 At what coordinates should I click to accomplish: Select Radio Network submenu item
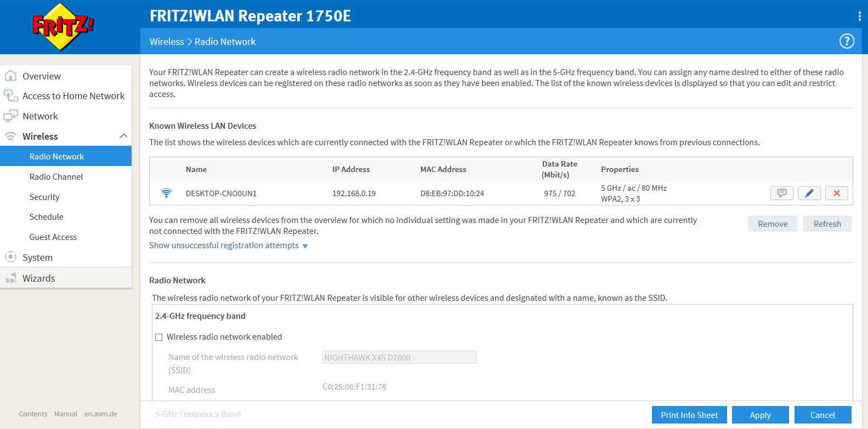tap(66, 156)
